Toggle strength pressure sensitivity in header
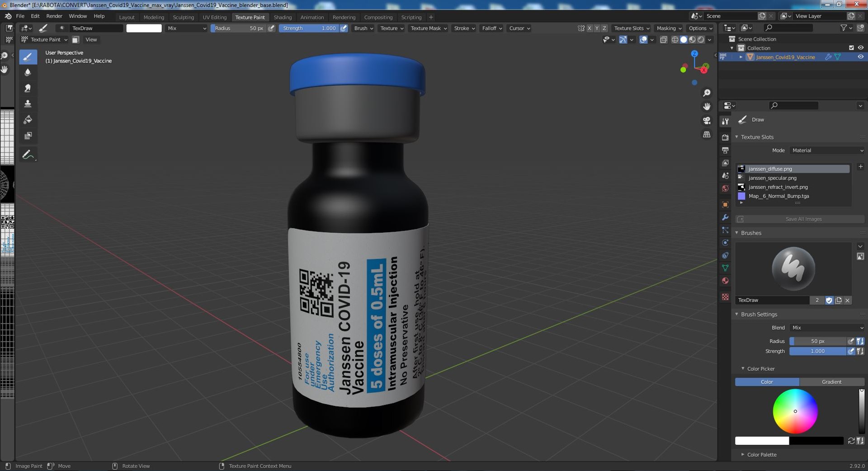The height and width of the screenshot is (471, 868). (x=344, y=28)
